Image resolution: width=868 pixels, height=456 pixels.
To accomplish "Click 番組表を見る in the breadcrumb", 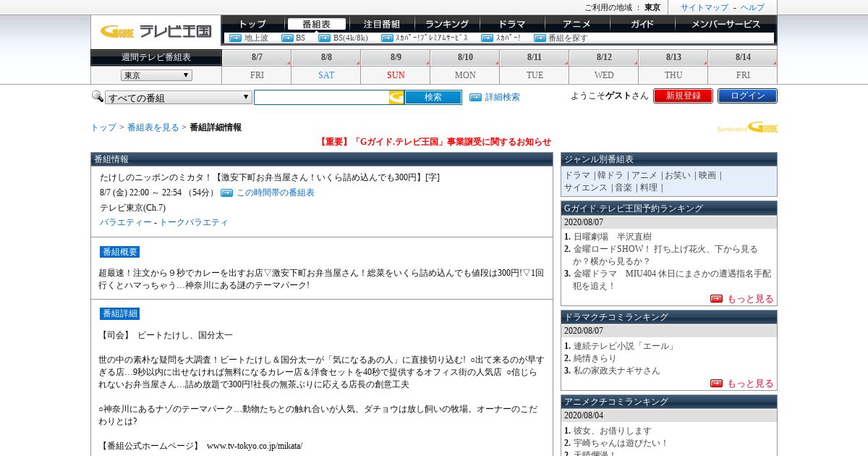I will [153, 127].
